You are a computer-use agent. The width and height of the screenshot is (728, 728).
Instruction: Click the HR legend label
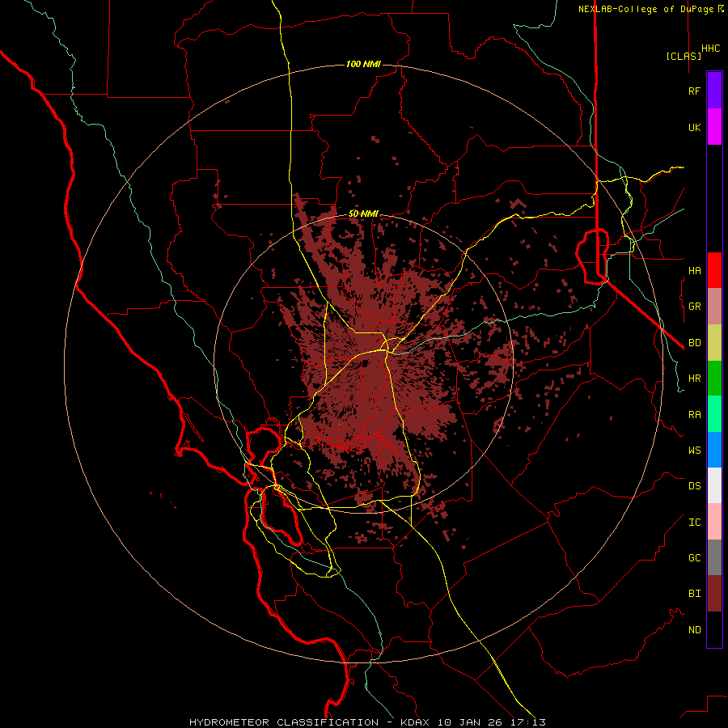(694, 379)
